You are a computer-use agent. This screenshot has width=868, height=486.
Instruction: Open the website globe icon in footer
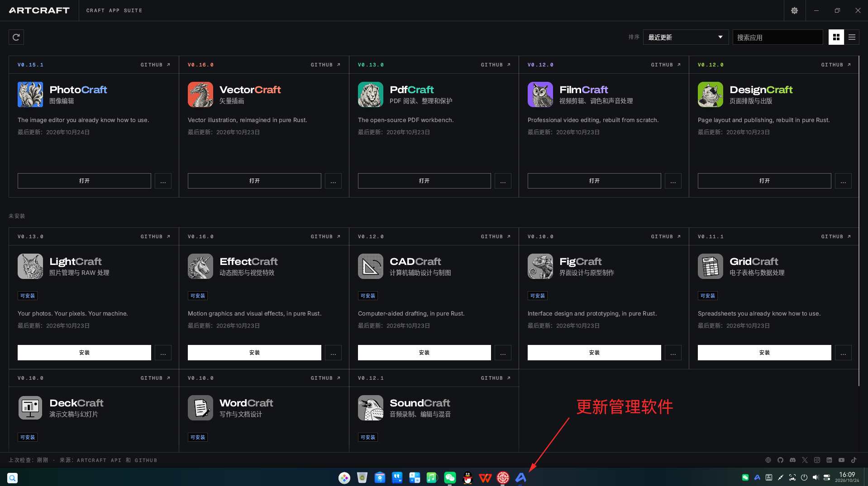pos(768,460)
